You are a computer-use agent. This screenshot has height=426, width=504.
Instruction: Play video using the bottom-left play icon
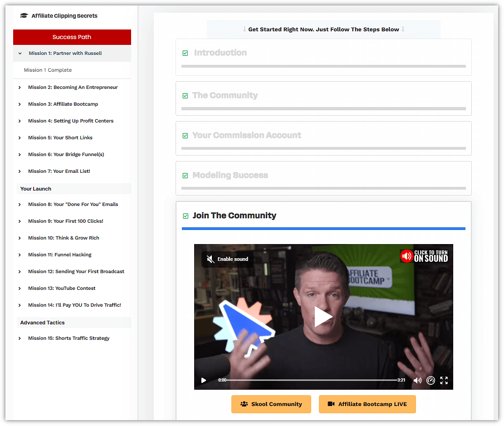click(x=204, y=380)
